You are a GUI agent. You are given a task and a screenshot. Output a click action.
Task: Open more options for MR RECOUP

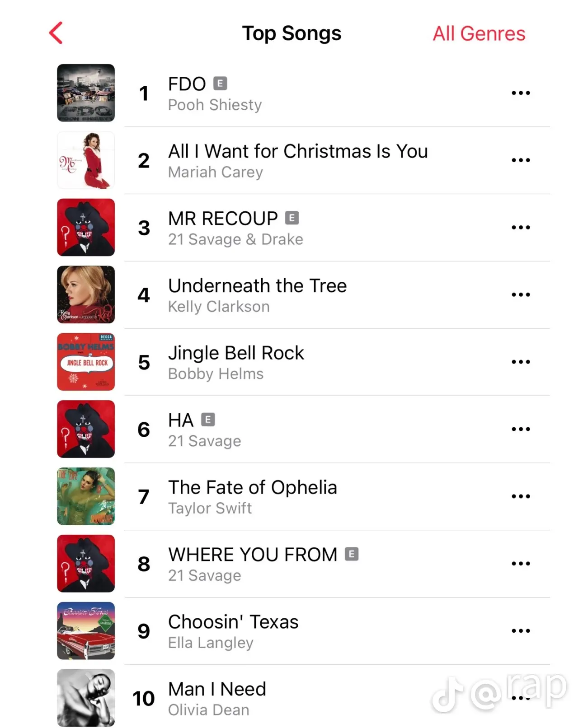click(x=520, y=228)
